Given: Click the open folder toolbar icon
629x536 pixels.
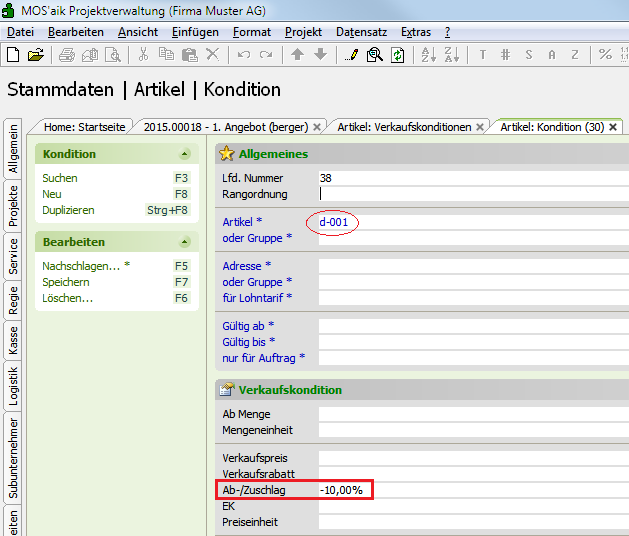Looking at the screenshot, I should point(36,55).
